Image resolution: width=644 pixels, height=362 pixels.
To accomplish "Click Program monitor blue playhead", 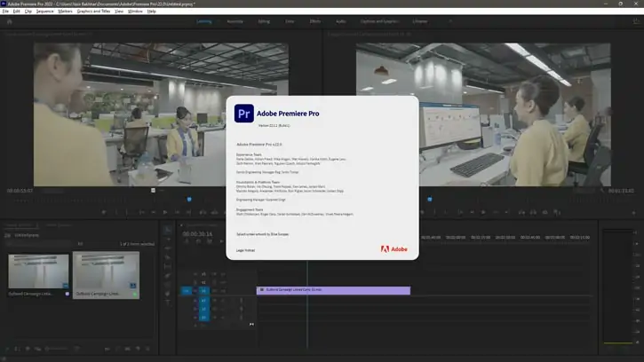I will pyautogui.click(x=430, y=200).
